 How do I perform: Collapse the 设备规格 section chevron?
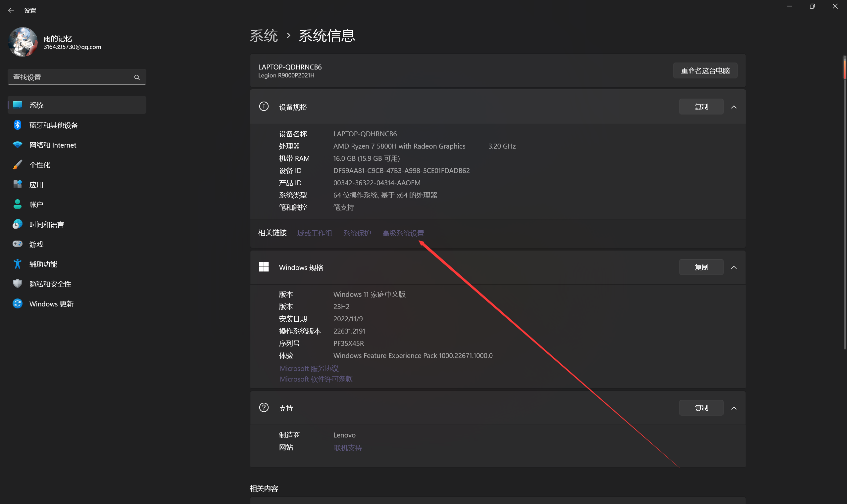pos(734,107)
